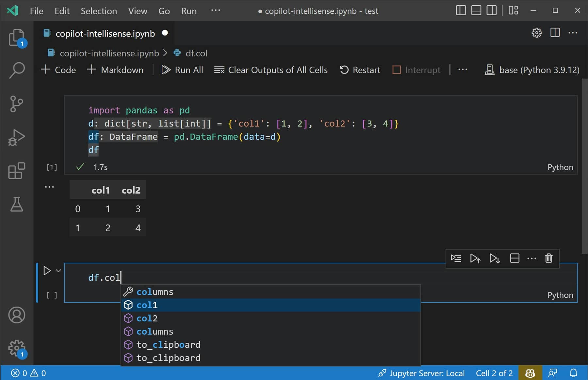Image resolution: width=588 pixels, height=380 pixels.
Task: Open the Source Control view
Action: (16, 104)
